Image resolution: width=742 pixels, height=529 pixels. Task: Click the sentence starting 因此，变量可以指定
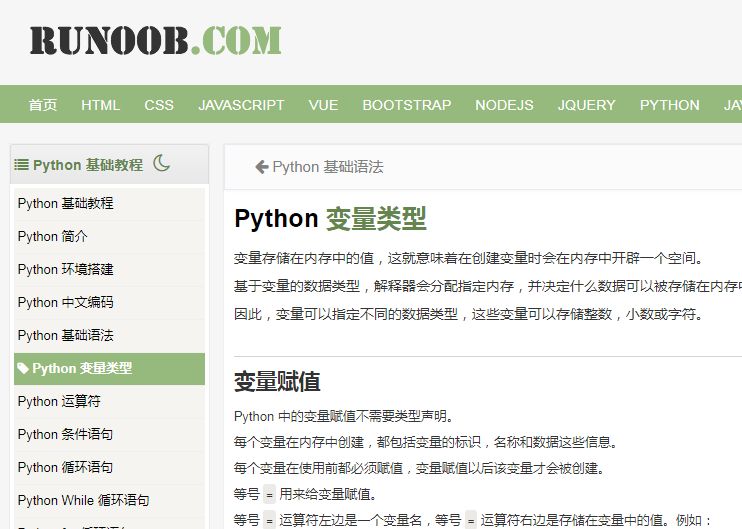pyautogui.click(x=468, y=314)
